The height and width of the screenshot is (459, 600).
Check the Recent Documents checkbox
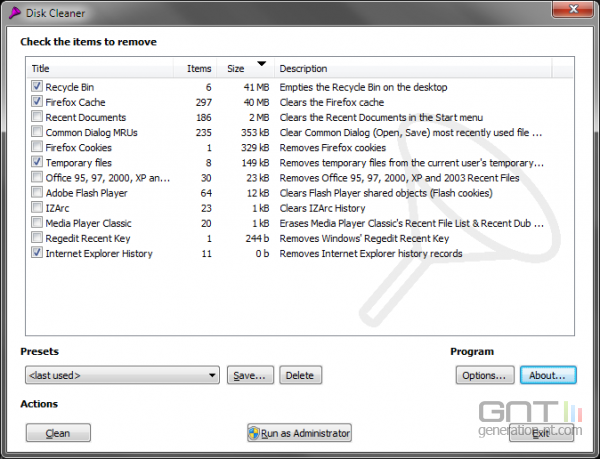[x=37, y=116]
